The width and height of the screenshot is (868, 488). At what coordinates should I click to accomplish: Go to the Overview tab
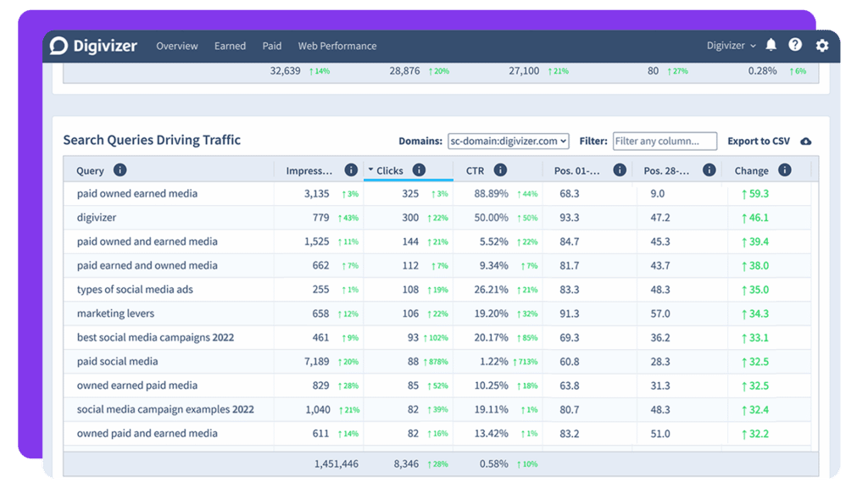point(177,46)
